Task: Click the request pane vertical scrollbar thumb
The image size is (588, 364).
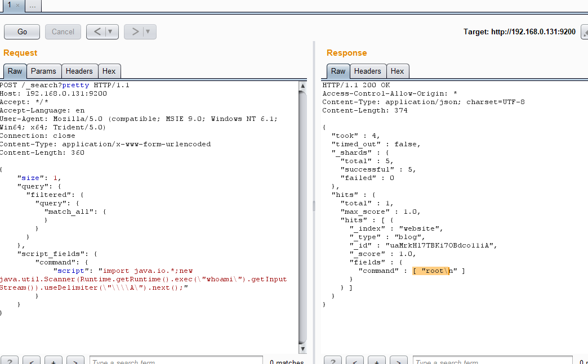Action: click(x=302, y=217)
